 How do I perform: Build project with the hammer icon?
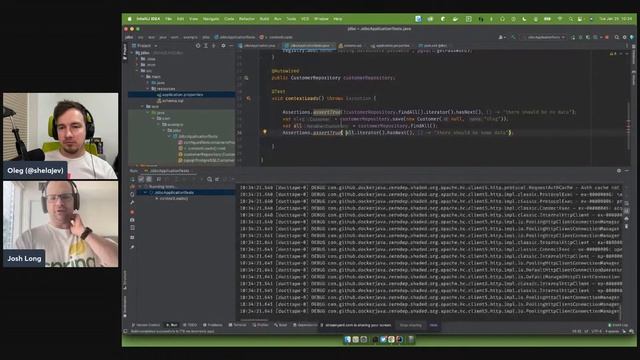[x=513, y=37]
